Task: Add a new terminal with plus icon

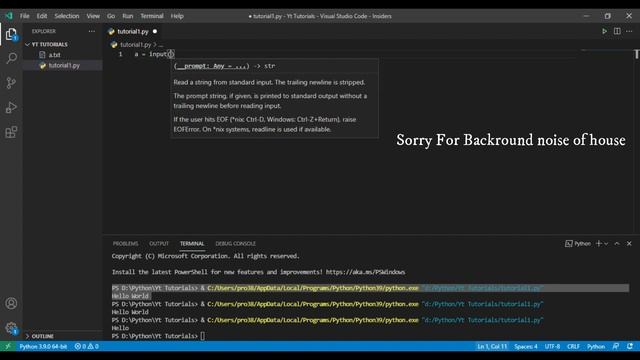Action: [x=599, y=244]
